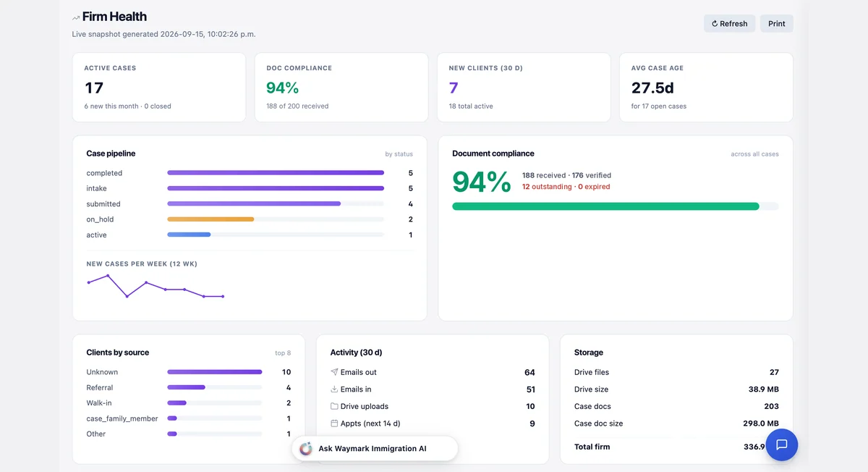Click the 'Appts (next 14 d)' row label
Screen dimensions: 868x472
[370, 423]
